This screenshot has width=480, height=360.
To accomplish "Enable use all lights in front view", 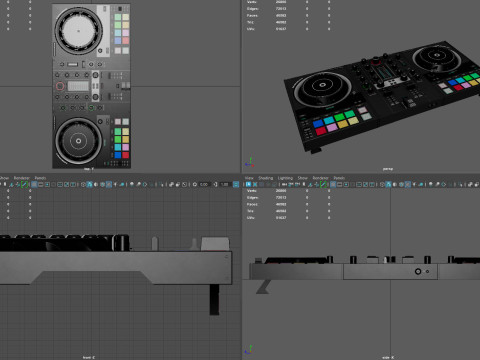I will point(115,184).
